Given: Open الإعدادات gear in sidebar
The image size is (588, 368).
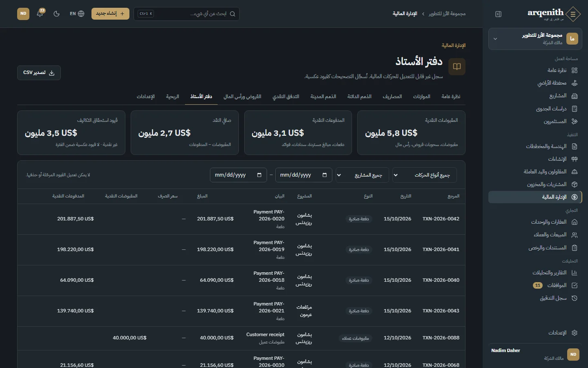Looking at the screenshot, I should click(x=535, y=333).
